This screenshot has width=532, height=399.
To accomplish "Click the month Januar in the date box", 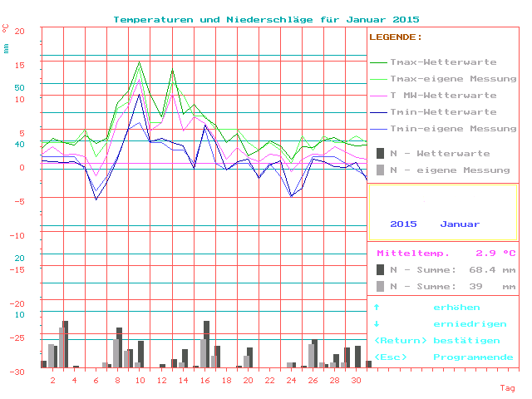I will point(460,224).
